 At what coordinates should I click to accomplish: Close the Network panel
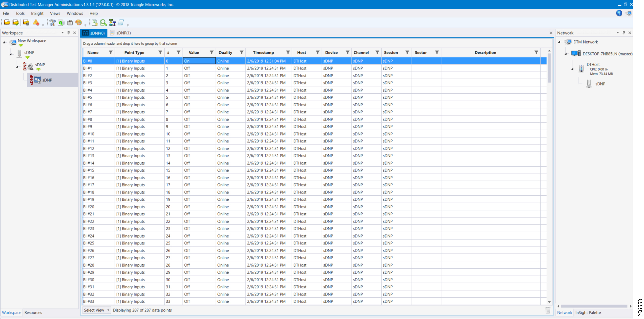pos(630,33)
